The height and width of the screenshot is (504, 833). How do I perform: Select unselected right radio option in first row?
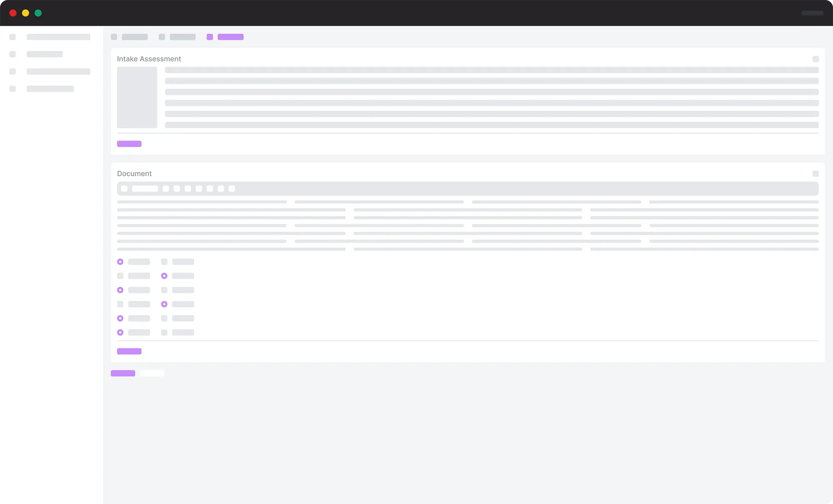[164, 262]
